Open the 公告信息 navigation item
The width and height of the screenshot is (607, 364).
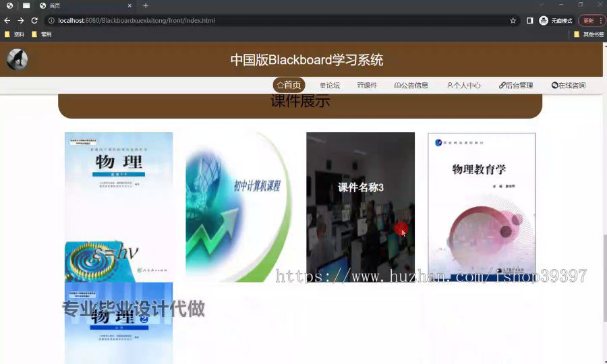pyautogui.click(x=411, y=86)
